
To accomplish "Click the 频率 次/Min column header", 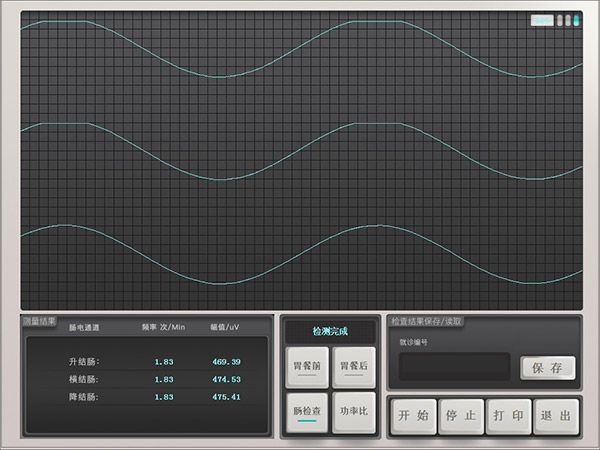I will [x=163, y=327].
